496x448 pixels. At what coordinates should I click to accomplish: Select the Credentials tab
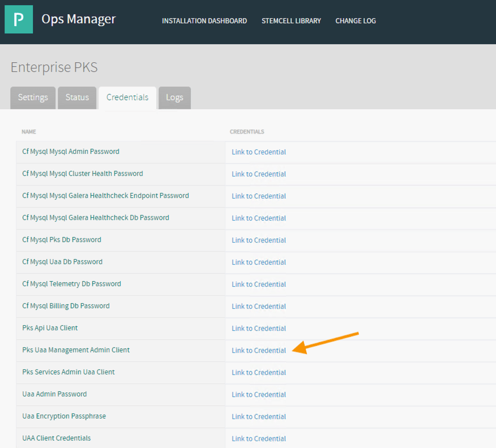127,97
